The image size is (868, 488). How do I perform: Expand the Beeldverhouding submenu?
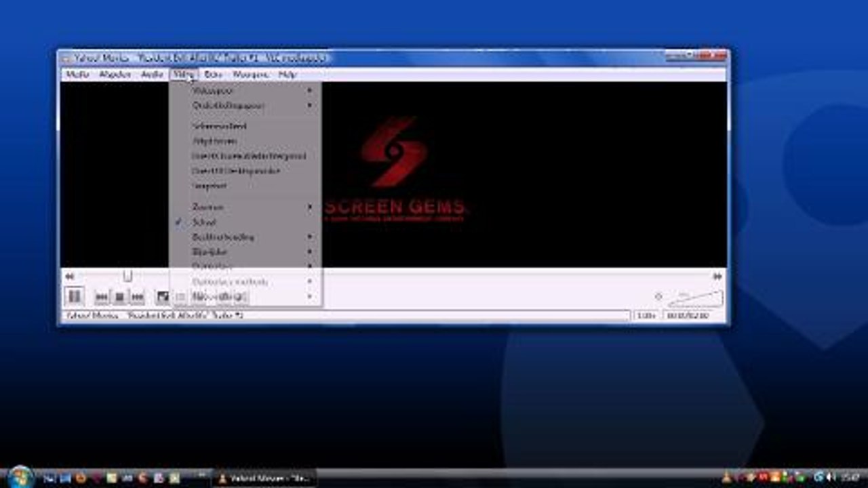pos(245,237)
